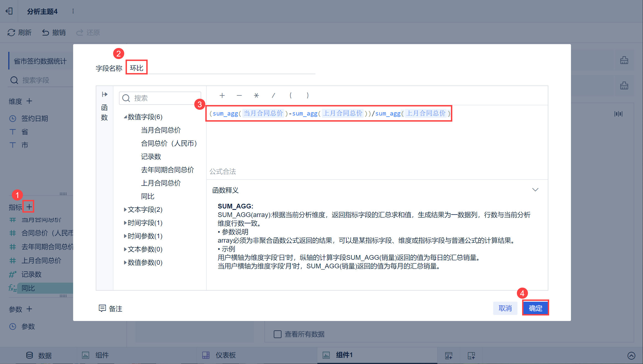Screen dimensions: 643x364
Task: Check the 查看所有数据 checkbox
Action: tap(277, 334)
